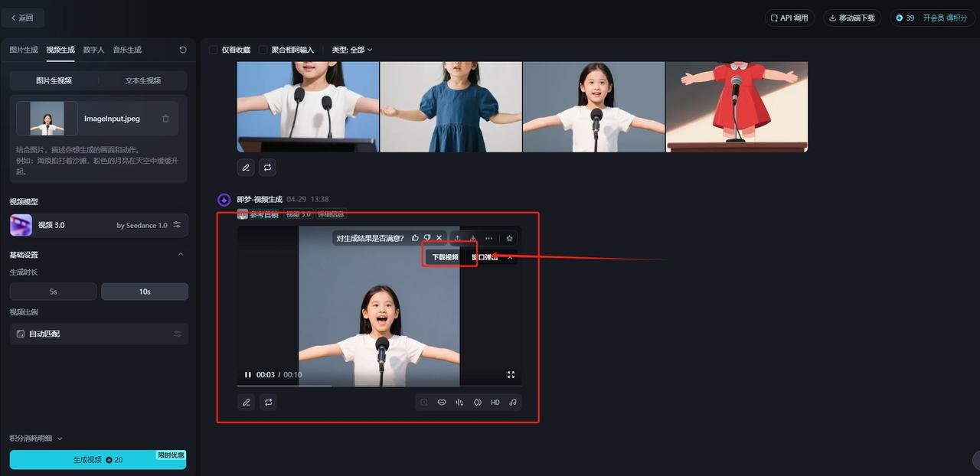Open the 视频比例 自动匹配 dropdown
The height and width of the screenshot is (476, 980).
[98, 334]
